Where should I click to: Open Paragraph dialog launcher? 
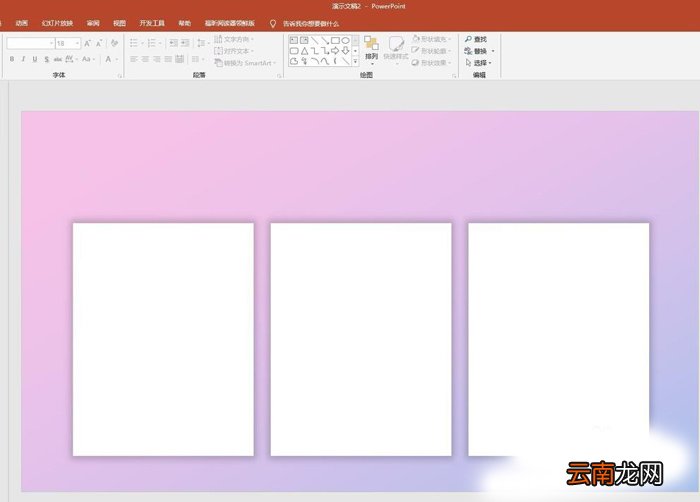point(279,76)
